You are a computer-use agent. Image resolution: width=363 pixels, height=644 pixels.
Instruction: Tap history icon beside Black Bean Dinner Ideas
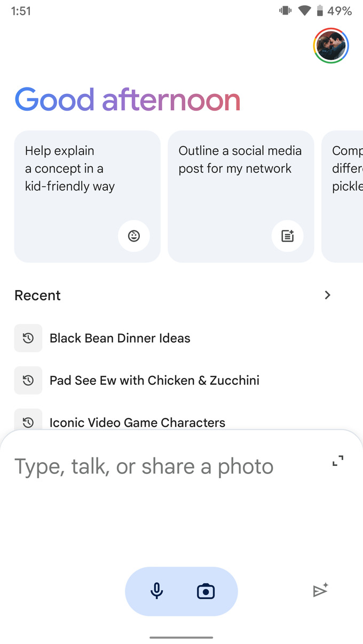pos(28,338)
